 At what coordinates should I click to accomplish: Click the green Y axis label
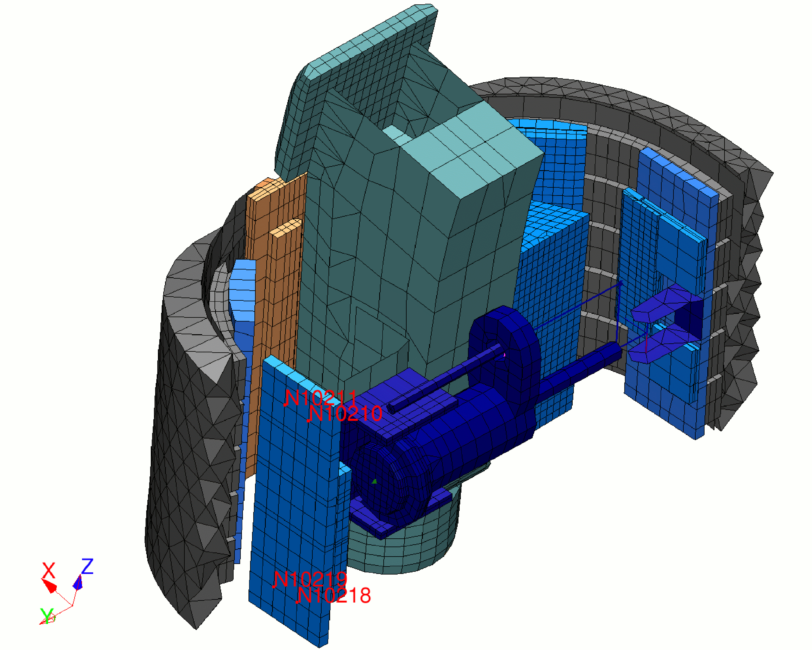tap(47, 616)
